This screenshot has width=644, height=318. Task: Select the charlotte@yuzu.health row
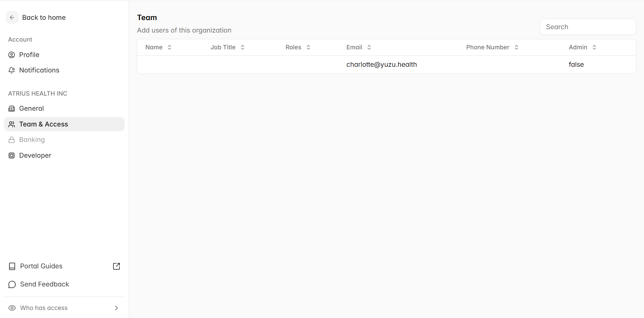coord(387,64)
